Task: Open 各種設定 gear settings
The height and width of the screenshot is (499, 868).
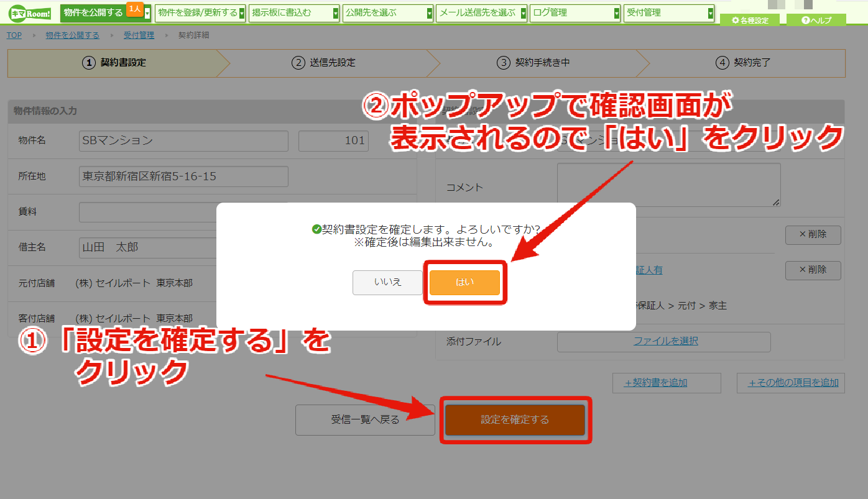Action: coord(749,21)
